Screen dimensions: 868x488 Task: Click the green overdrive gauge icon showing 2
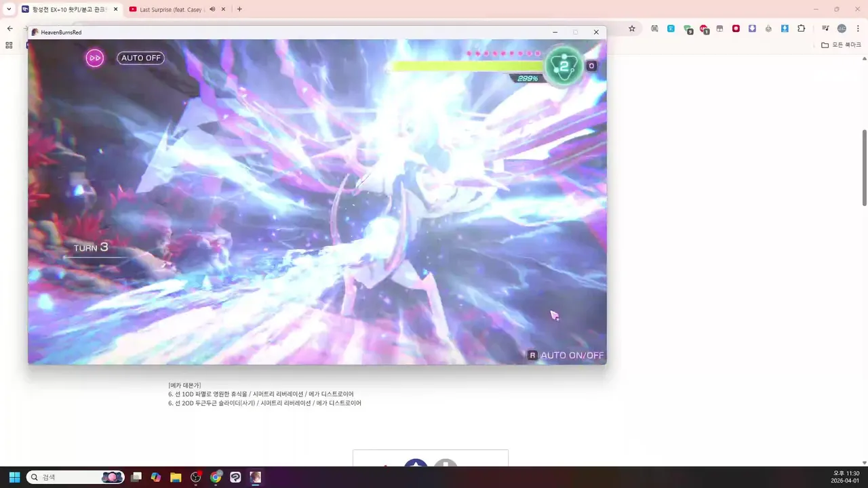[564, 66]
